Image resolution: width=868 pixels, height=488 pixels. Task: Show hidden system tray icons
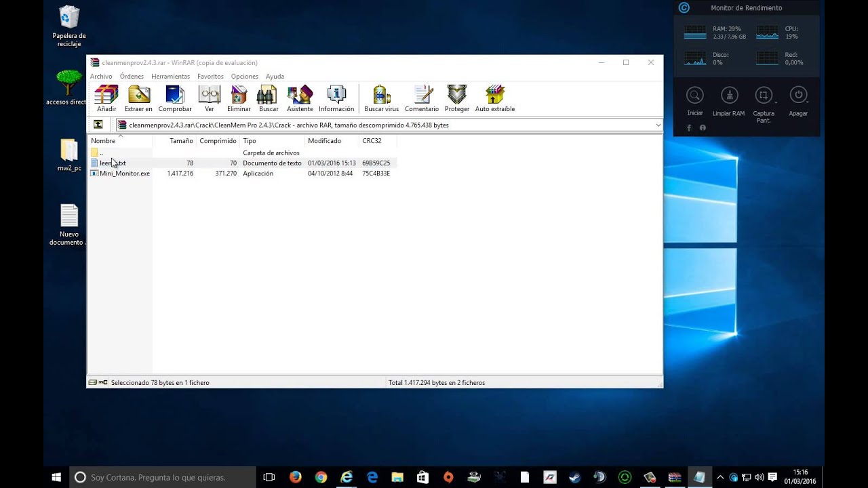click(x=720, y=477)
